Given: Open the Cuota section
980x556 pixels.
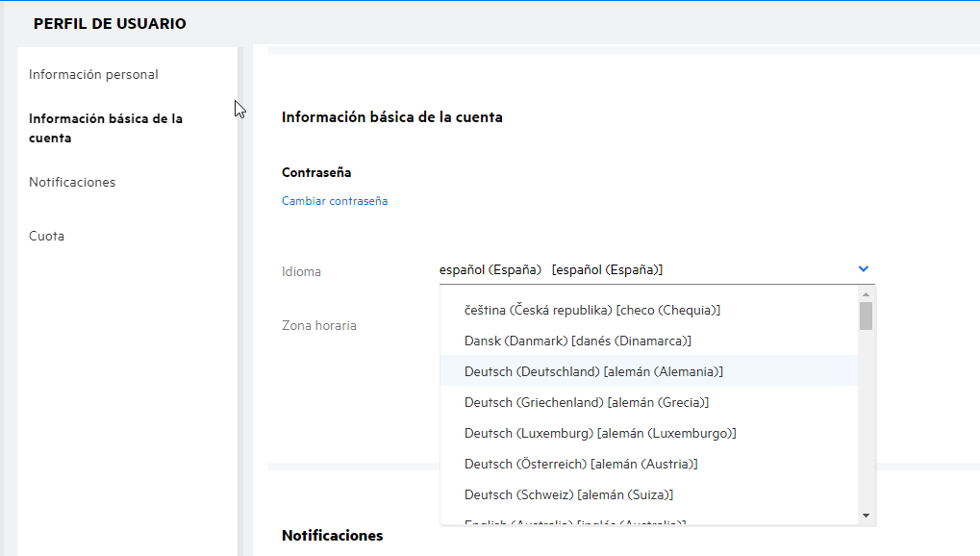Looking at the screenshot, I should click(x=47, y=236).
